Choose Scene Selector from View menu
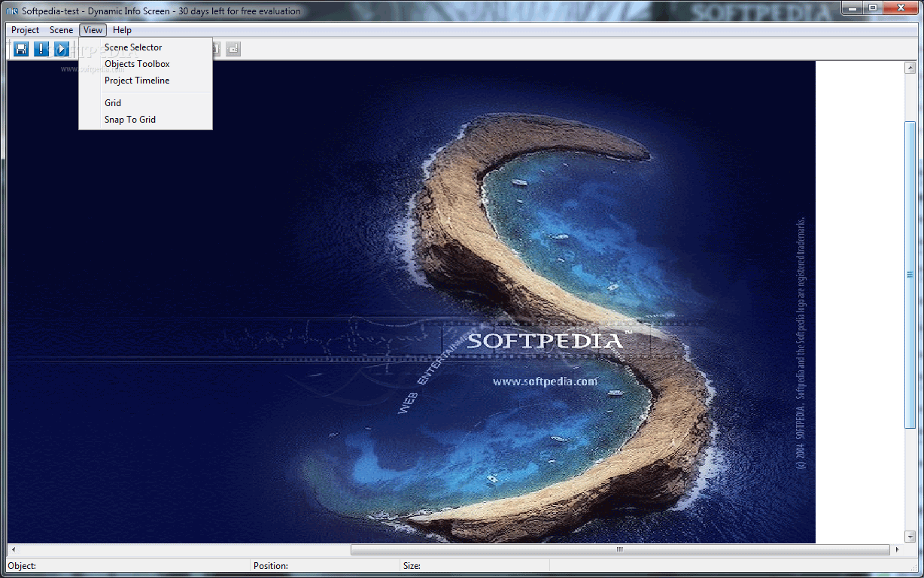The width and height of the screenshot is (924, 578). coord(146,47)
